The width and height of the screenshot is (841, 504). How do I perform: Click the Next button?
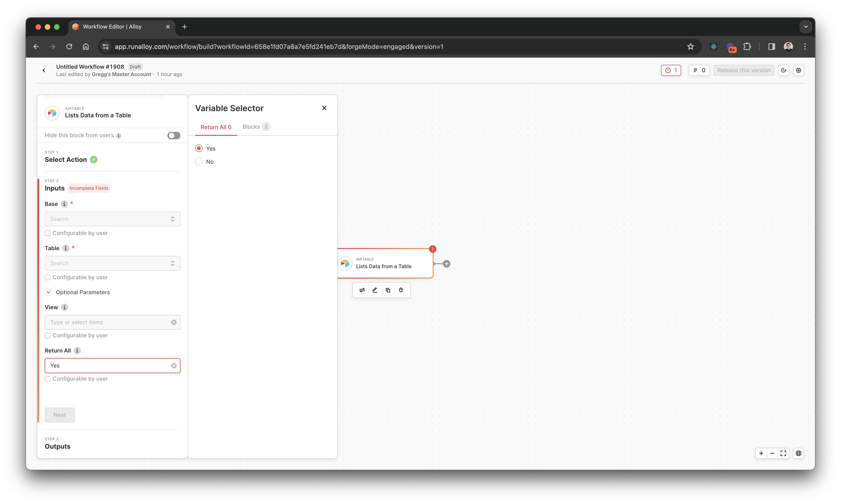click(x=60, y=415)
